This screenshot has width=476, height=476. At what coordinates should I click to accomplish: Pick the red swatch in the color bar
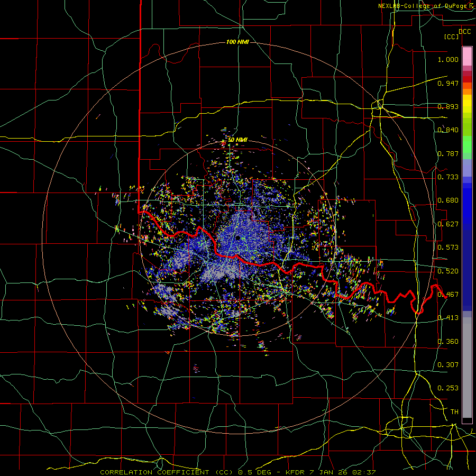click(467, 79)
